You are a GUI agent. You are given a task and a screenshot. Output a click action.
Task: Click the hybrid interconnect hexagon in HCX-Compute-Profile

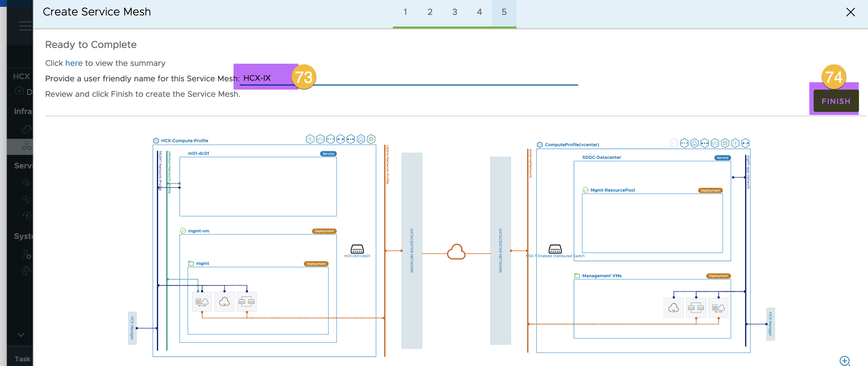click(x=320, y=139)
